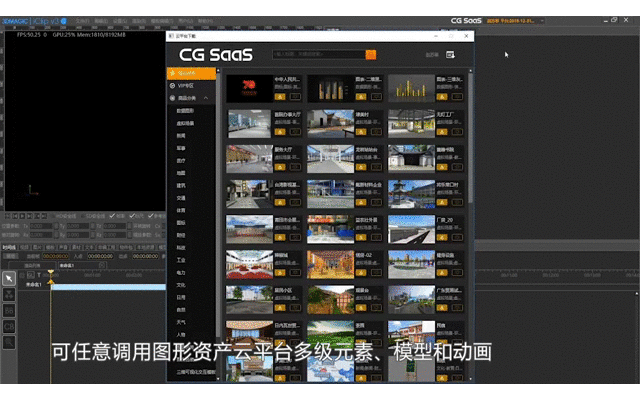
Task: Step to next frame in preview transport
Action: coord(30,216)
